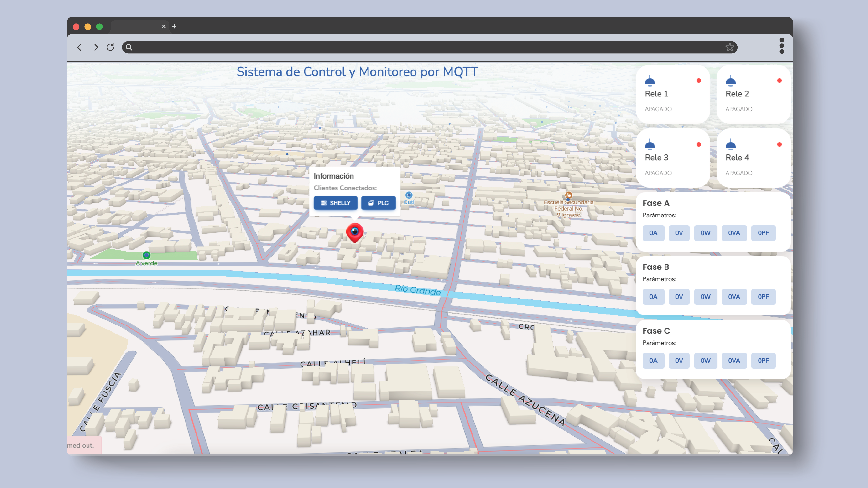Click the Rele 1 lamp icon
Screen dimensions: 868x488
(650, 81)
